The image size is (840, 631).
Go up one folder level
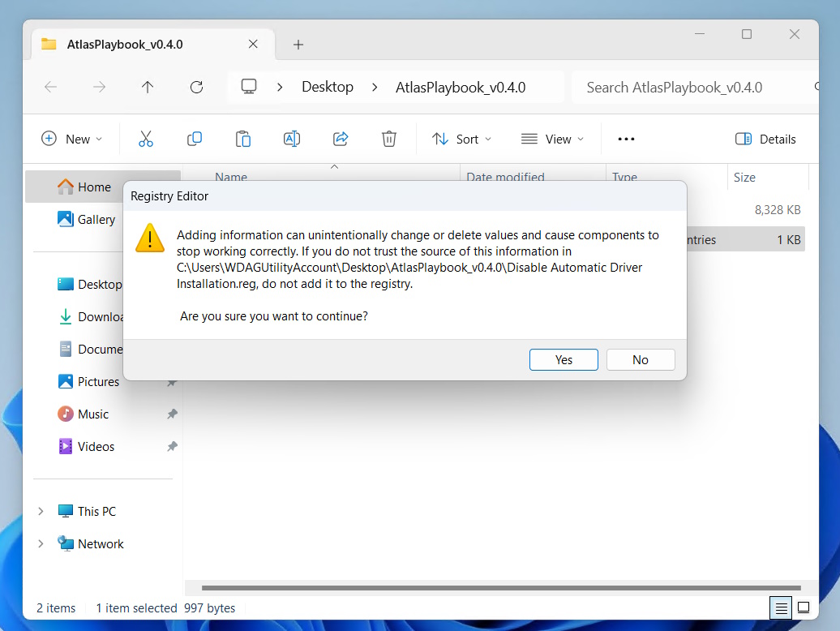point(147,88)
